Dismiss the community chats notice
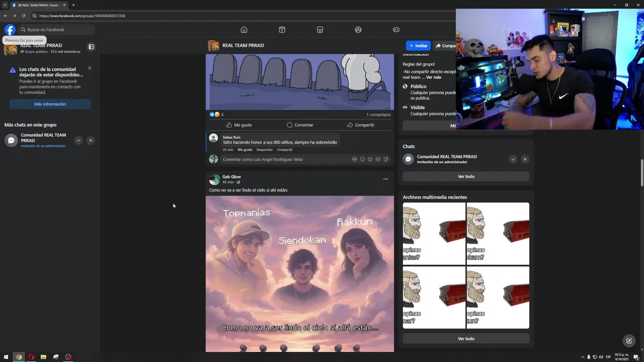The height and width of the screenshot is (362, 644). (x=90, y=68)
